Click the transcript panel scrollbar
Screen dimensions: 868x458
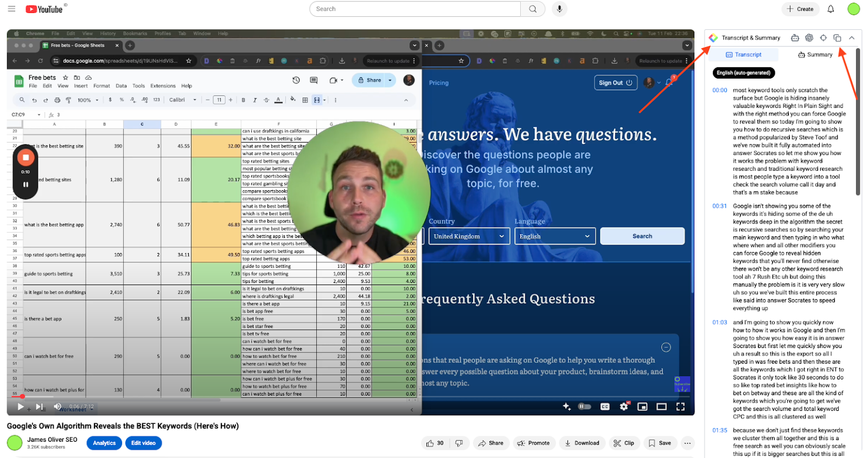coord(858,121)
